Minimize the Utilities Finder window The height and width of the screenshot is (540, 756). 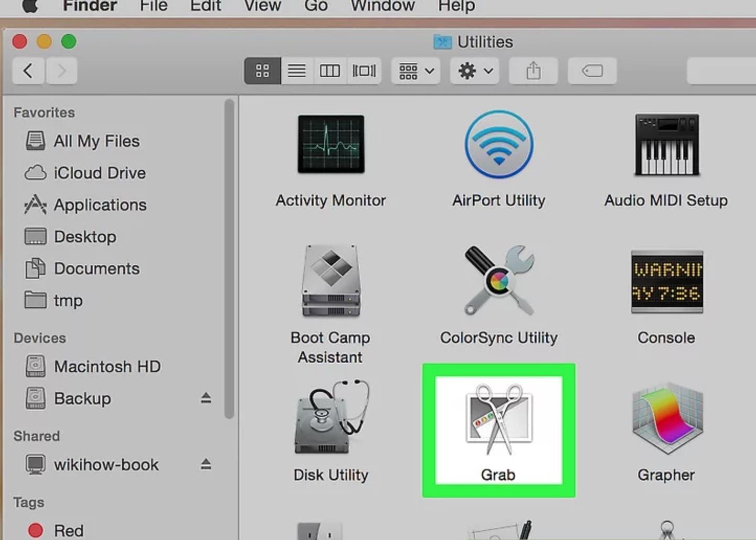tap(44, 41)
